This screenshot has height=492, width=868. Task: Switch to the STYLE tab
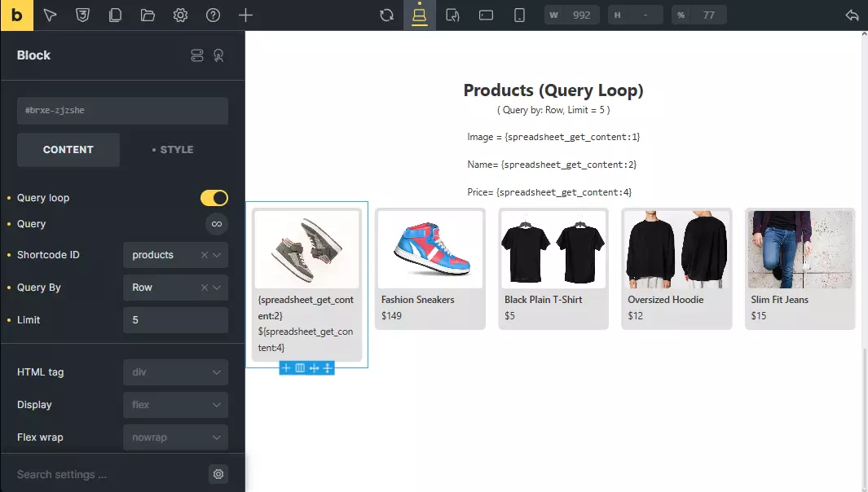coord(174,150)
